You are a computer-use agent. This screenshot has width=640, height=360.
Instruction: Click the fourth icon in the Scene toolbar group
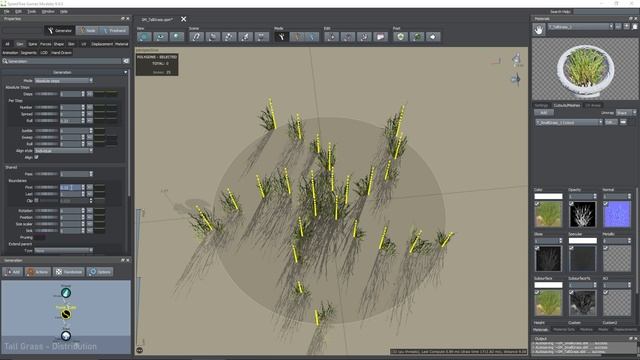245,37
